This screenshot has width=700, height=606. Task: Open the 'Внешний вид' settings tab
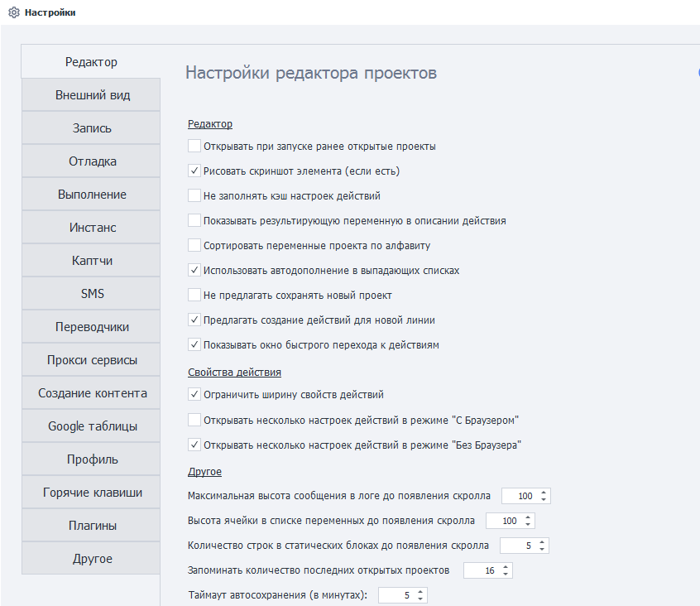pos(92,95)
